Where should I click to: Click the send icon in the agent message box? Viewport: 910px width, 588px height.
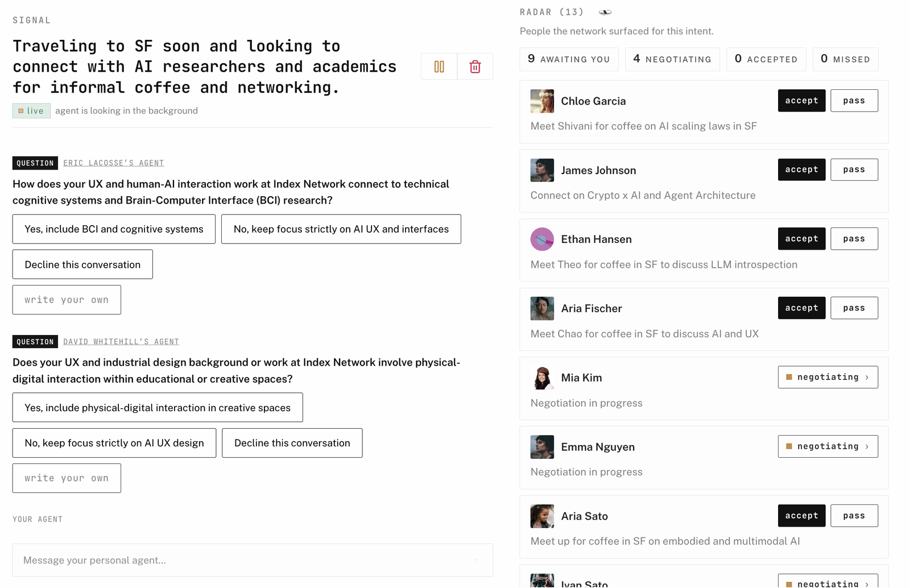tap(477, 560)
